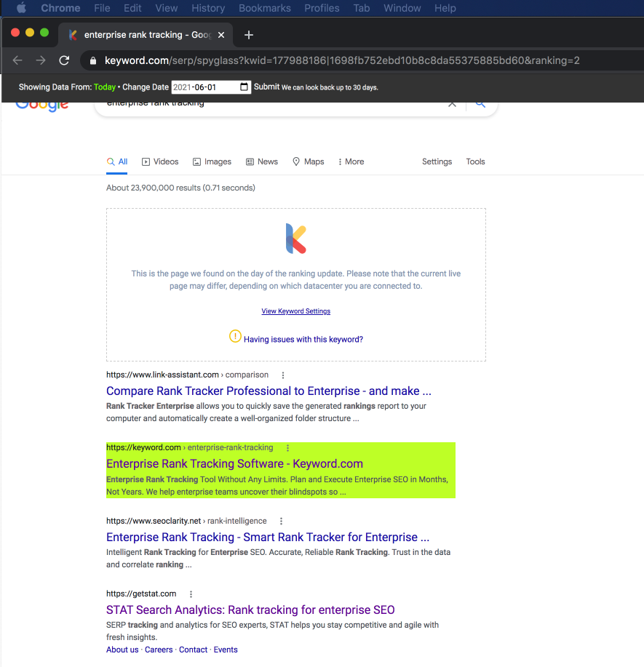
Task: Click the magnifying glass search icon
Action: pyautogui.click(x=480, y=104)
